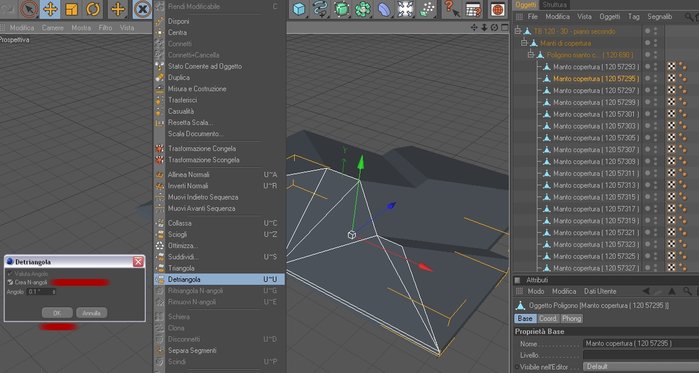
Task: Click the viewport dolly navigation icon
Action: coord(484,28)
